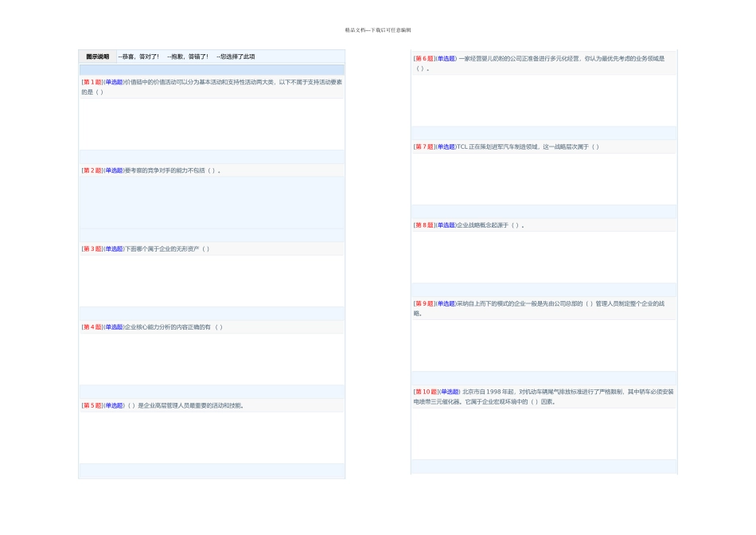This screenshot has height=535, width=756.
Task: Click the red 第10题 question label
Action: coord(426,392)
